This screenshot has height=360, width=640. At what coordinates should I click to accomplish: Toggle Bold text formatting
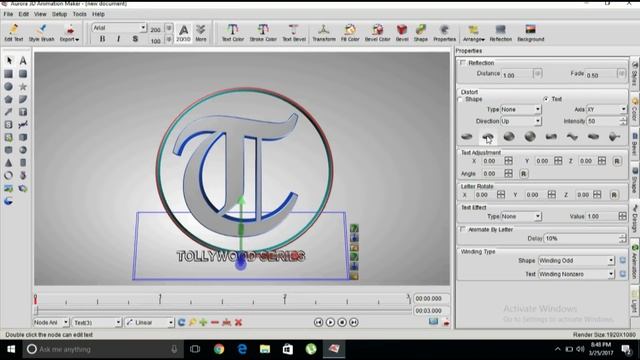(x=102, y=38)
